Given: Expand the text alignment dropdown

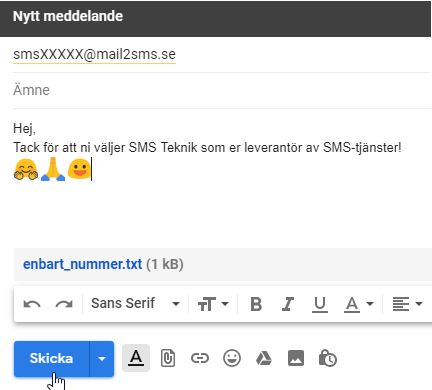Looking at the screenshot, I should coord(407,304).
